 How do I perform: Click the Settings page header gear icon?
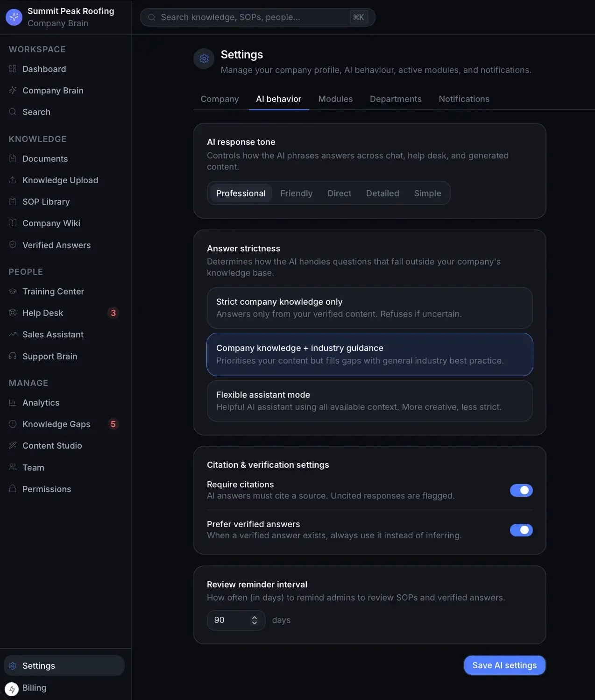pyautogui.click(x=204, y=58)
